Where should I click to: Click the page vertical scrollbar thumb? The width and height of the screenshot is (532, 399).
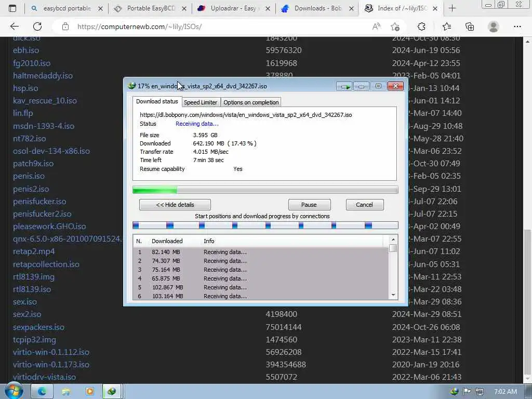(528, 302)
